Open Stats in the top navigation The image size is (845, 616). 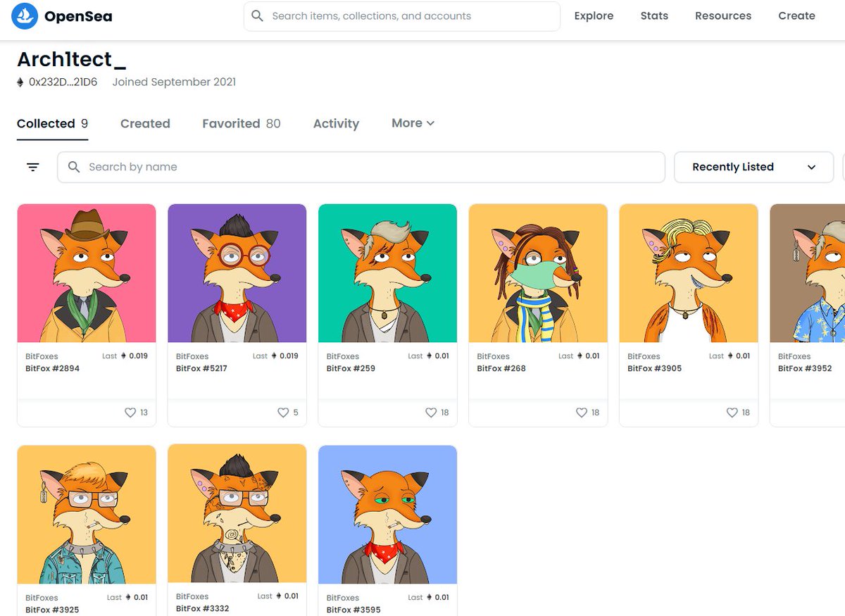tap(654, 15)
